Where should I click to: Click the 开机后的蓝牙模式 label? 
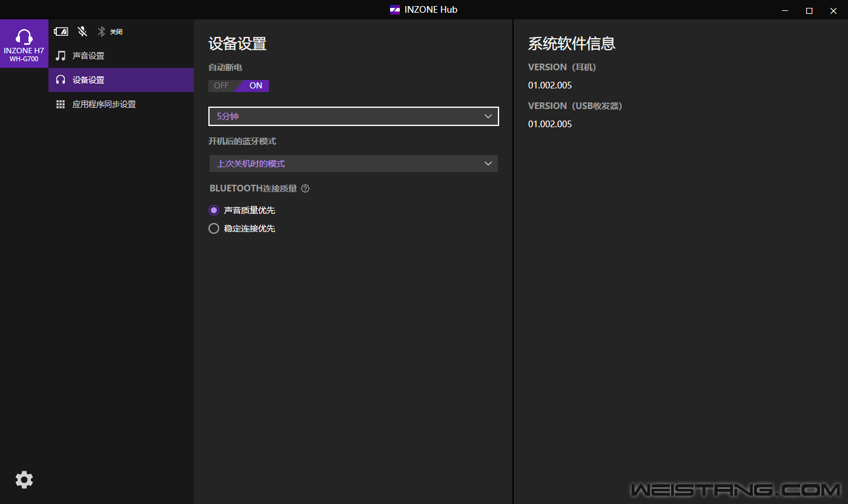[242, 141]
